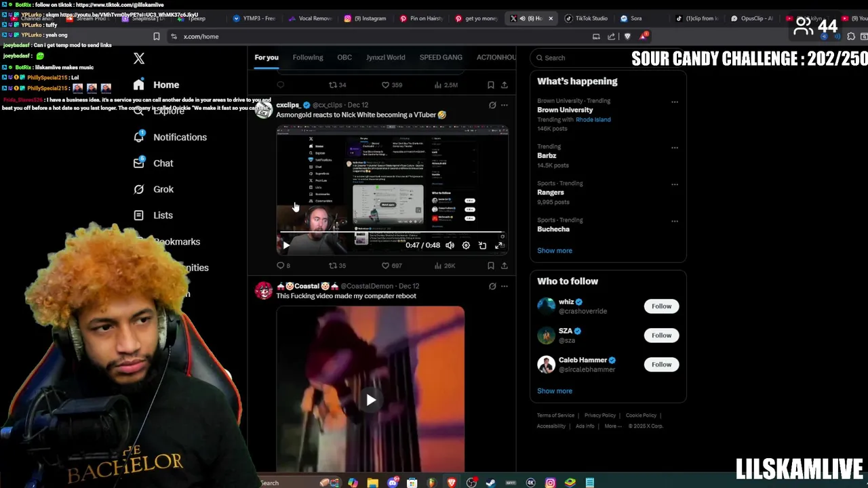Switch to the TikTok Studio browser tab
The image size is (868, 488).
(x=586, y=18)
